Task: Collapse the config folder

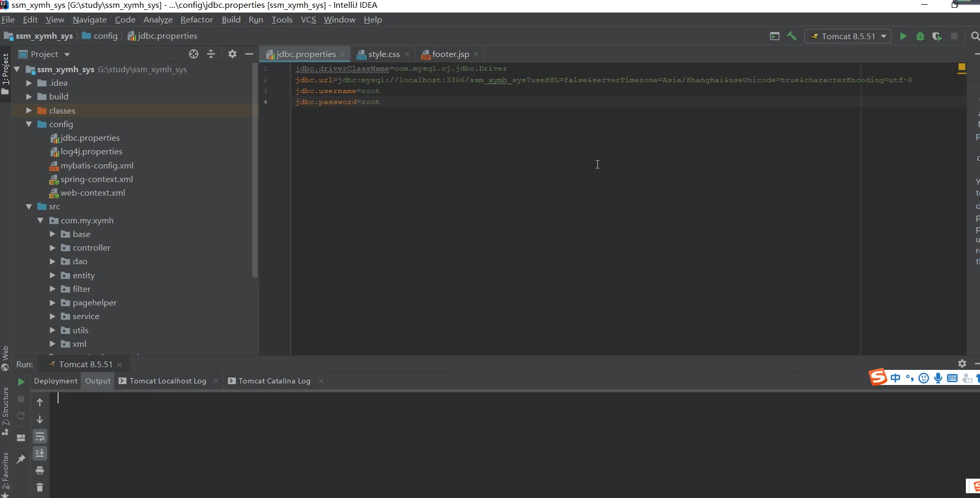Action: [x=29, y=124]
